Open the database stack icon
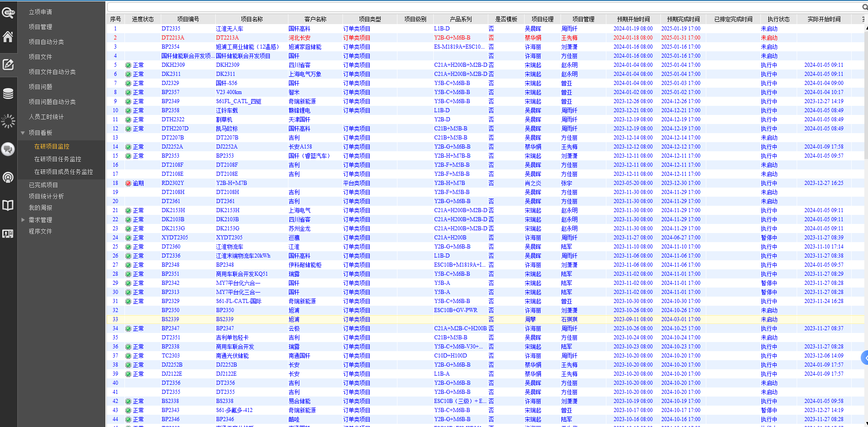This screenshot has width=868, height=427. pyautogui.click(x=8, y=94)
